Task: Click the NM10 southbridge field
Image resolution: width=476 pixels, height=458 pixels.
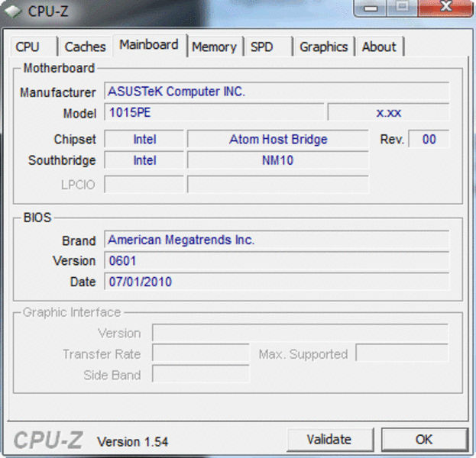Action: point(278,160)
